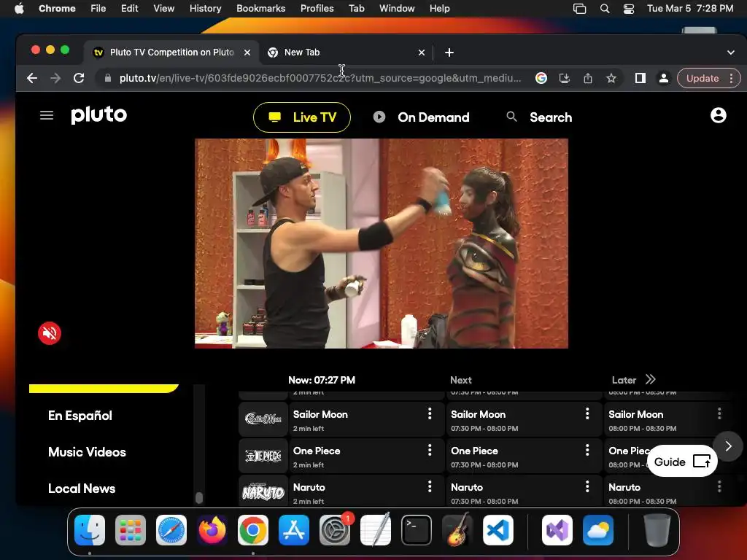
Task: Click the site lock icon
Action: (x=108, y=78)
